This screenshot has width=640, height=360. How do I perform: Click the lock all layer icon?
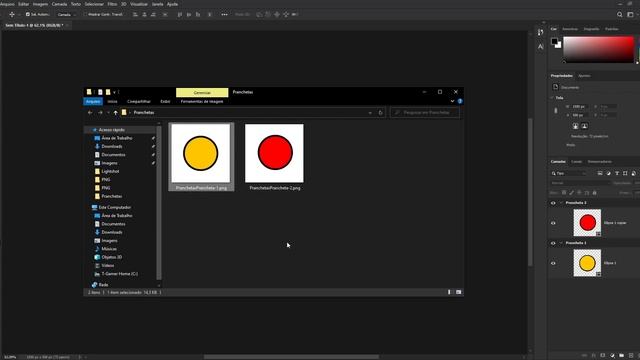click(x=594, y=193)
